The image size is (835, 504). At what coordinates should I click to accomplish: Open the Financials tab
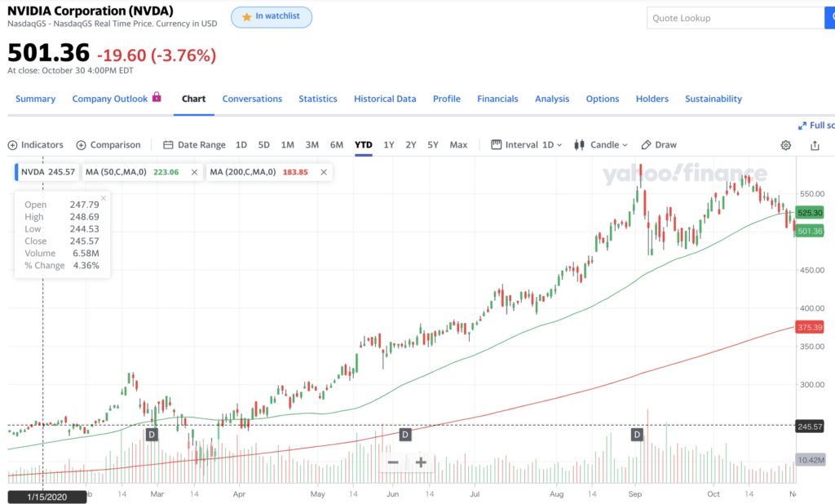[x=497, y=99]
